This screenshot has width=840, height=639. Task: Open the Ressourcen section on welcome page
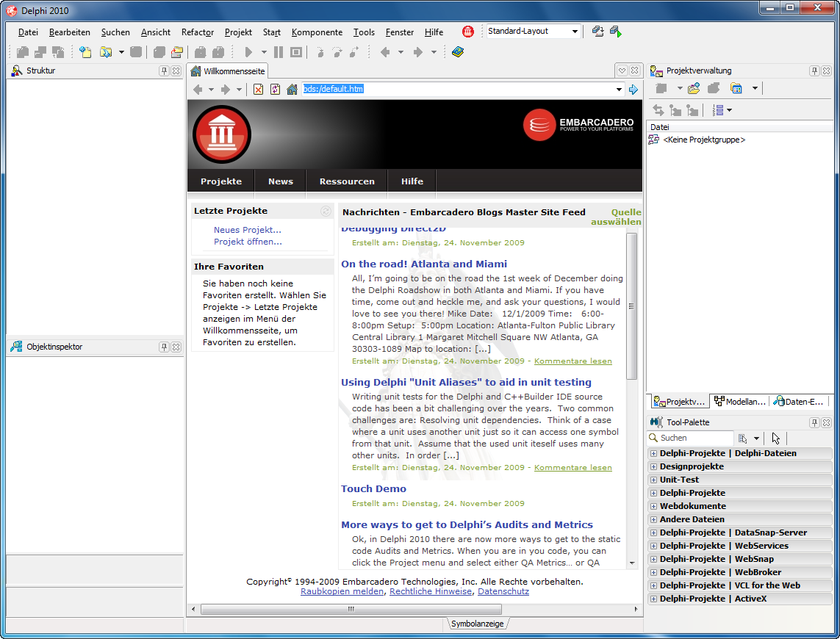[x=347, y=181]
